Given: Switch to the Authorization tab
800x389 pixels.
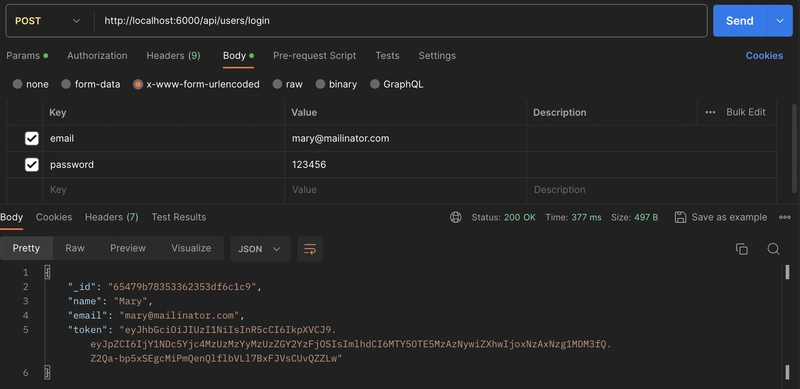Looking at the screenshot, I should click(x=97, y=56).
